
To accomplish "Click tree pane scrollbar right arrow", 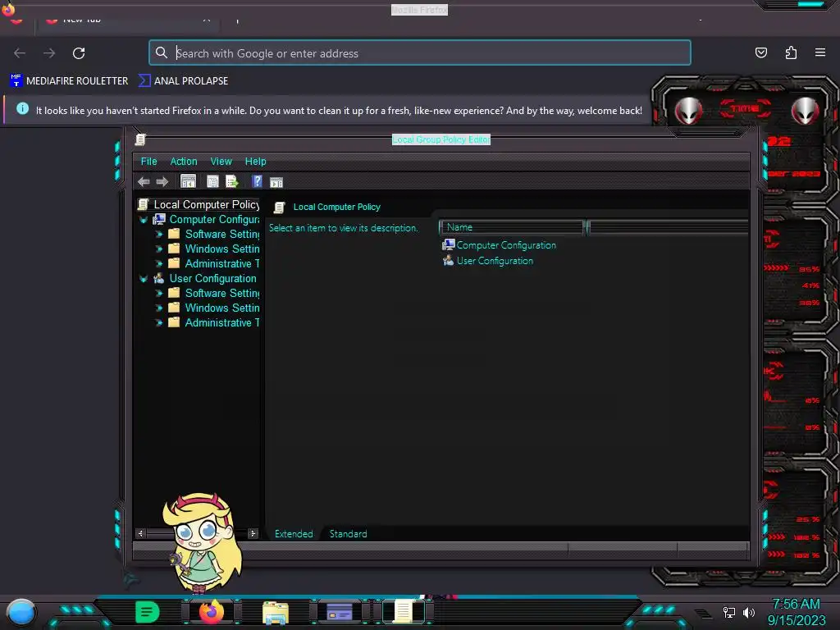I will click(253, 533).
